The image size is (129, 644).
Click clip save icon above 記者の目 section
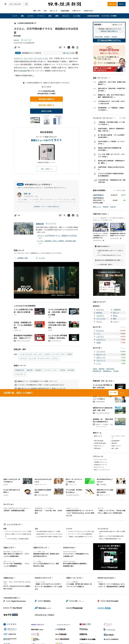tap(15, 215)
